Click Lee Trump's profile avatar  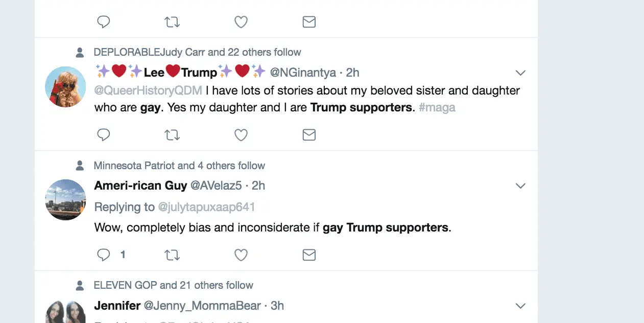(65, 86)
